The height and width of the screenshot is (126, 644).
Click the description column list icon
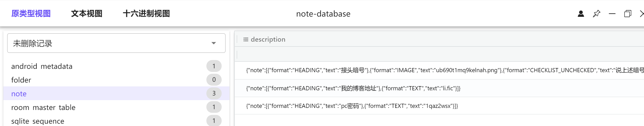pyautogui.click(x=246, y=40)
